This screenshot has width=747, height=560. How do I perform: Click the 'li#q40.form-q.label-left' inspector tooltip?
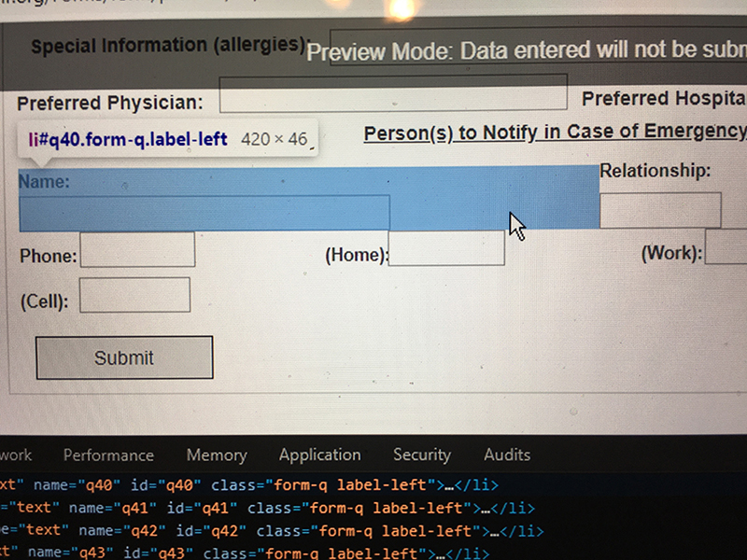(168, 139)
